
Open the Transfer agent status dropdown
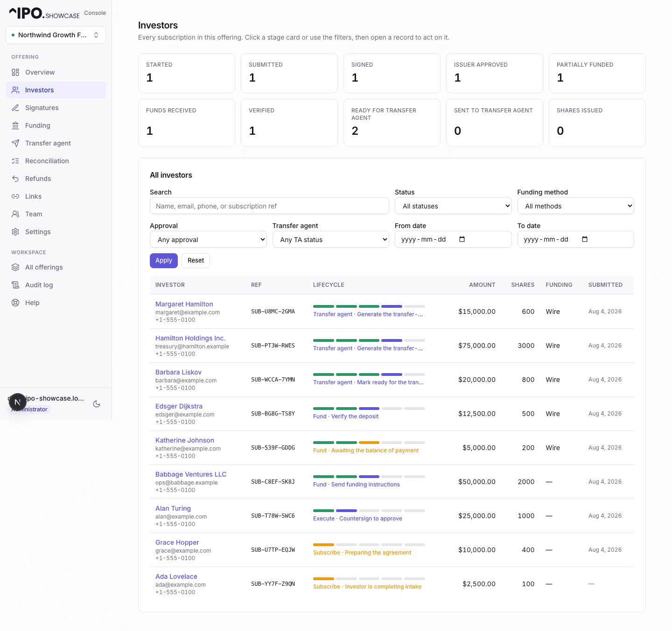coord(331,240)
